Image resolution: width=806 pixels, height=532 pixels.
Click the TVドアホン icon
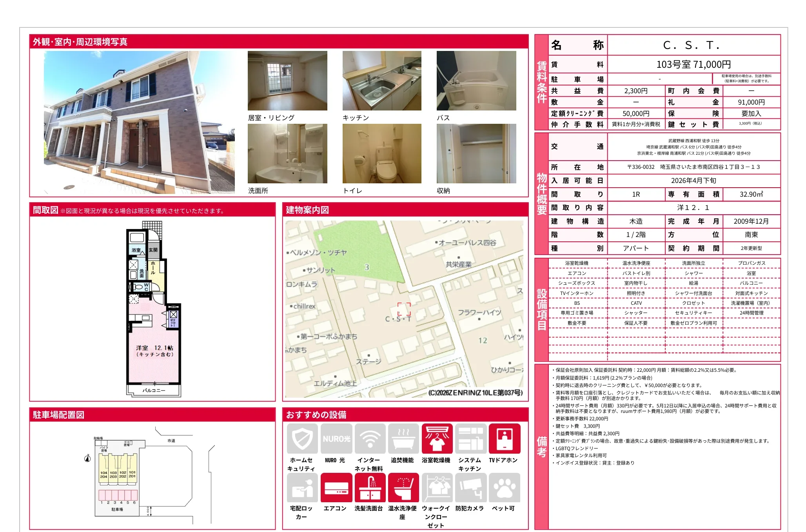(x=504, y=438)
